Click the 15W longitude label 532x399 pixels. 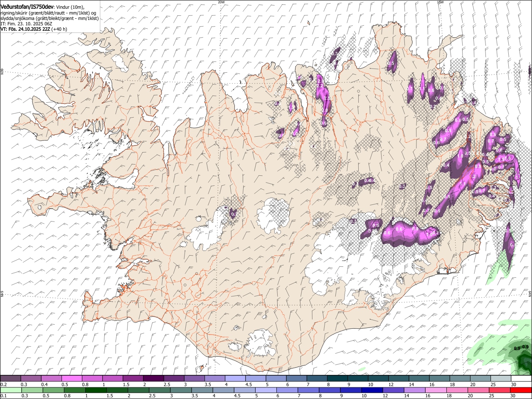[440, 2]
